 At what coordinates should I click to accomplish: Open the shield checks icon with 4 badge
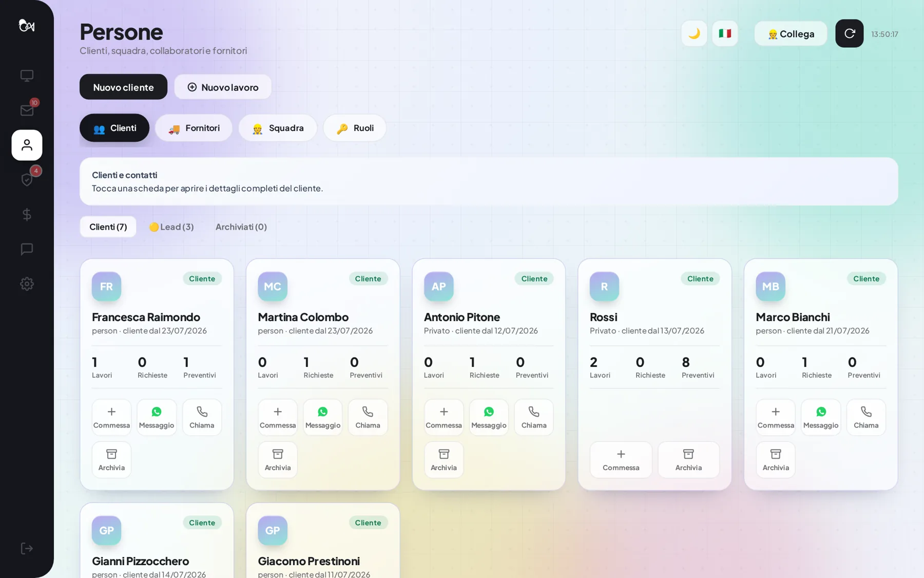pyautogui.click(x=27, y=180)
